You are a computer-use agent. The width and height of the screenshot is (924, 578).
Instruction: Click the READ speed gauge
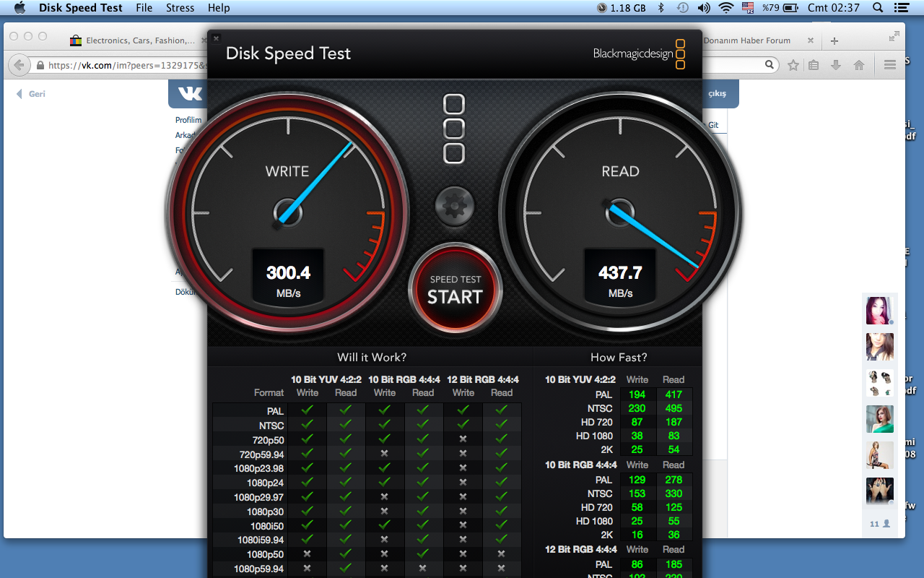pyautogui.click(x=621, y=213)
